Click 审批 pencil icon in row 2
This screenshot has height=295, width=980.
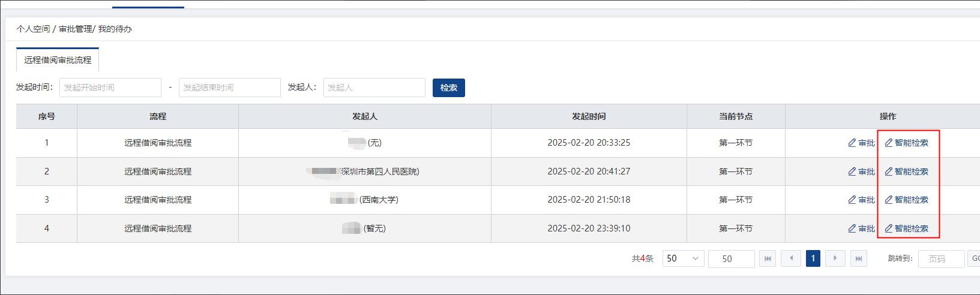852,171
